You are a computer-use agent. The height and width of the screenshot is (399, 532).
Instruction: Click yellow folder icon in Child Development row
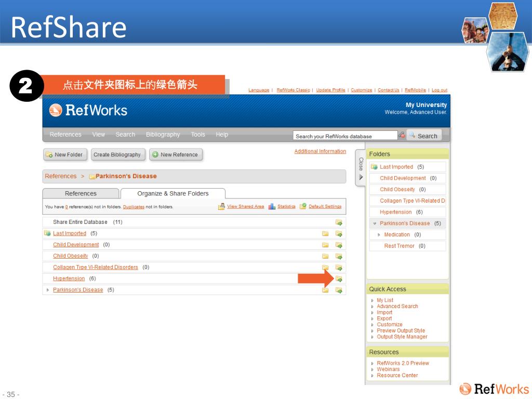(325, 245)
